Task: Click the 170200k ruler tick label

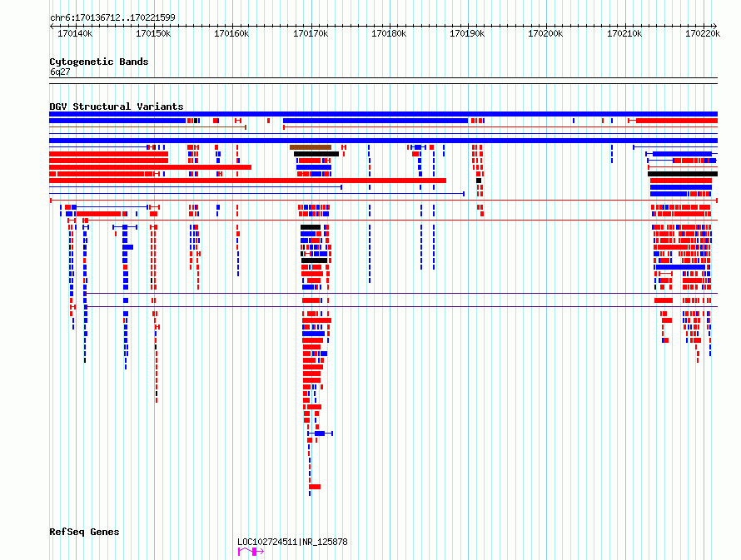Action: tap(545, 33)
